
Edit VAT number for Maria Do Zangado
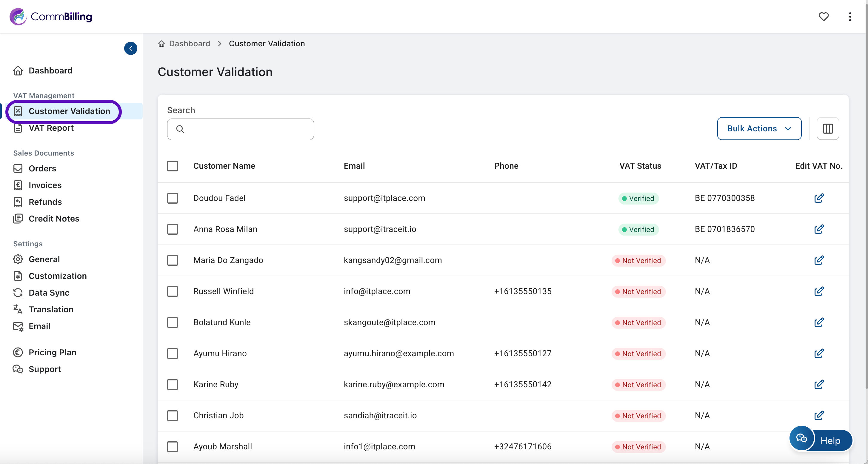819,260
